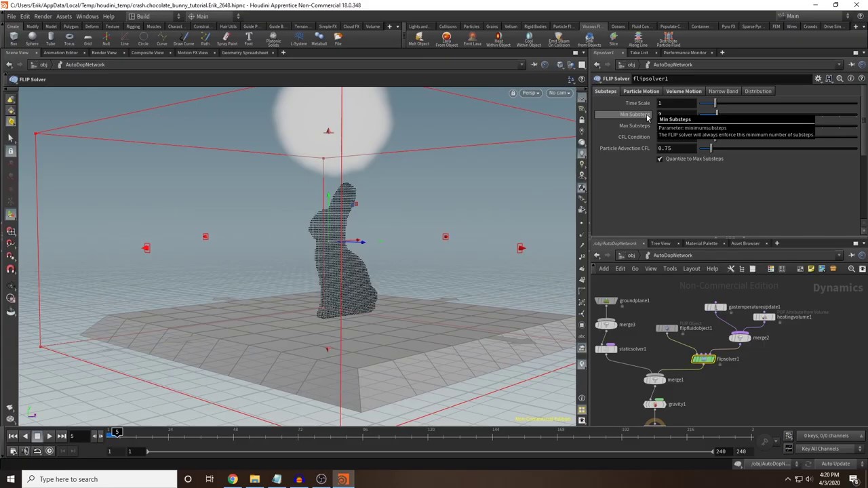Screen dimensions: 868x488
Task: Click the Cool Within Object tool
Action: tap(528, 39)
